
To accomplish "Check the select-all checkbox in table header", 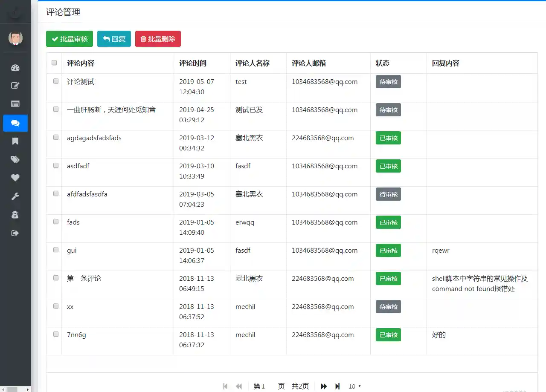I will [54, 62].
